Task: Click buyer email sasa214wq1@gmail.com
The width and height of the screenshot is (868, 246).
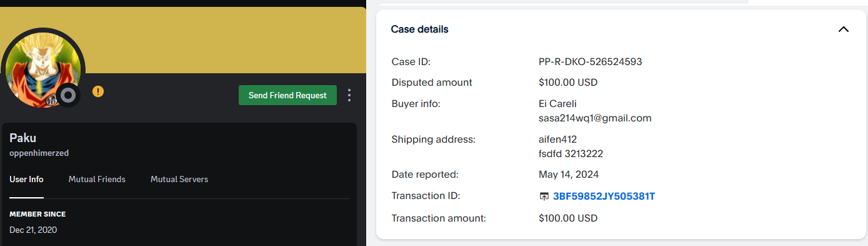Action: pyautogui.click(x=595, y=118)
